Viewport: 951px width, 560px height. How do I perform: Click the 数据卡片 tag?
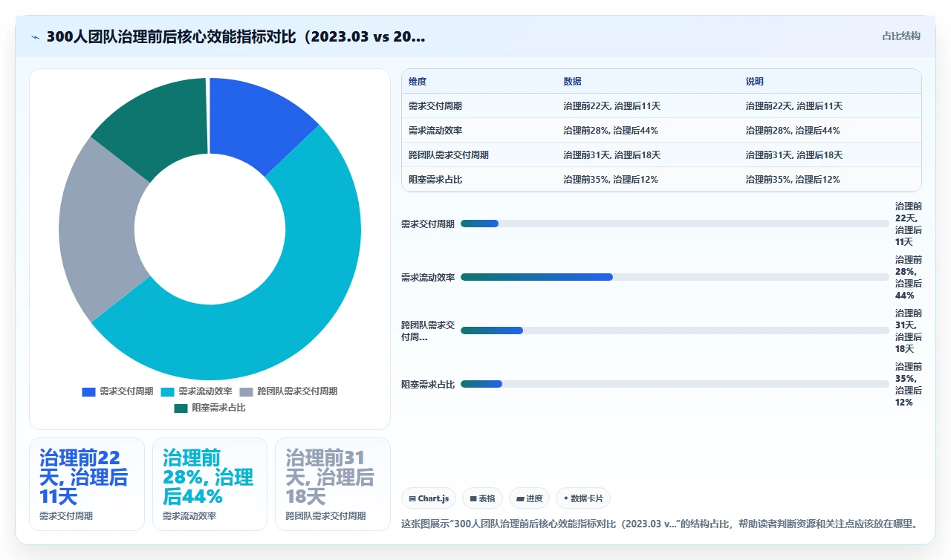tap(583, 498)
